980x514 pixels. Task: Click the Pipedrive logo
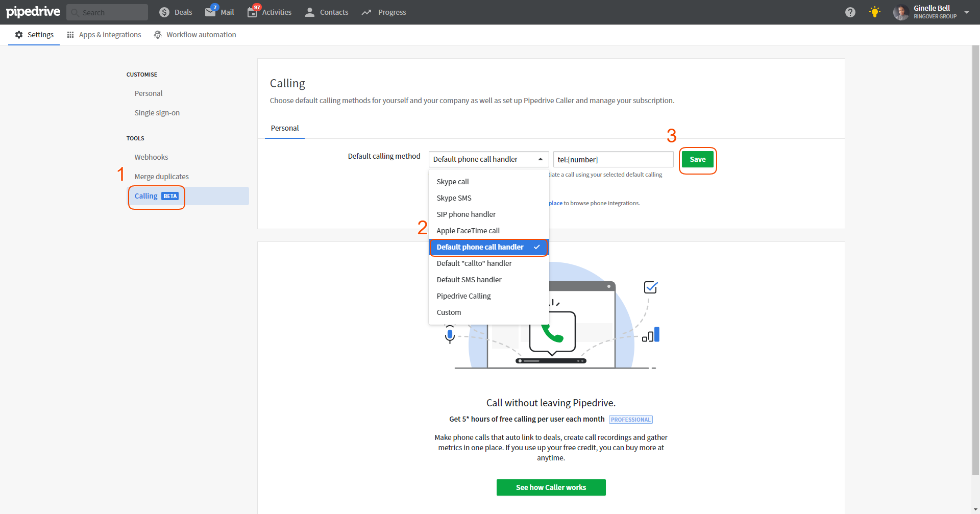33,12
